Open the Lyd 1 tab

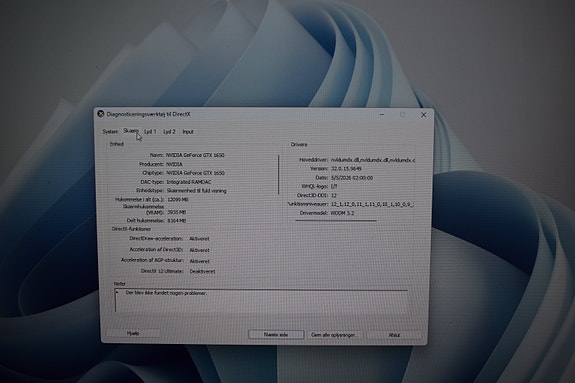(x=150, y=131)
